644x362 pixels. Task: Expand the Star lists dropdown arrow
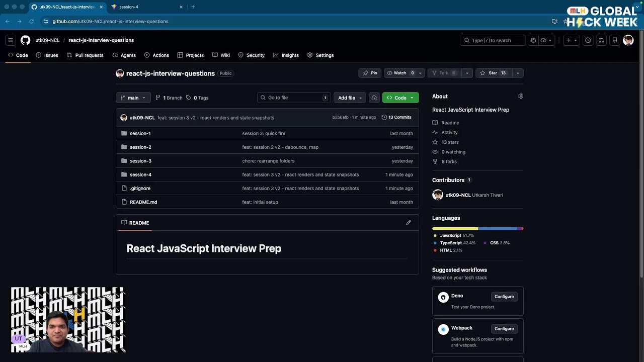[x=517, y=73]
